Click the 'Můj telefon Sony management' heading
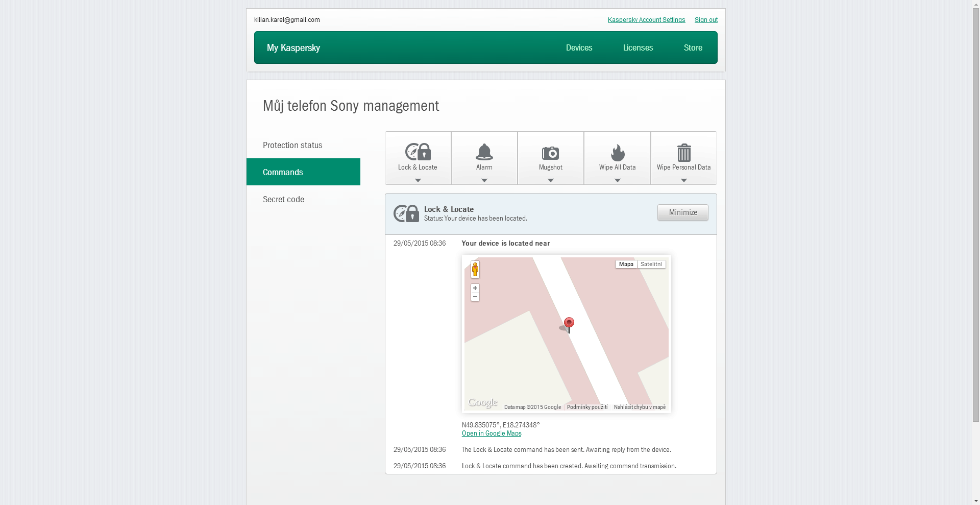The height and width of the screenshot is (505, 980). (351, 106)
